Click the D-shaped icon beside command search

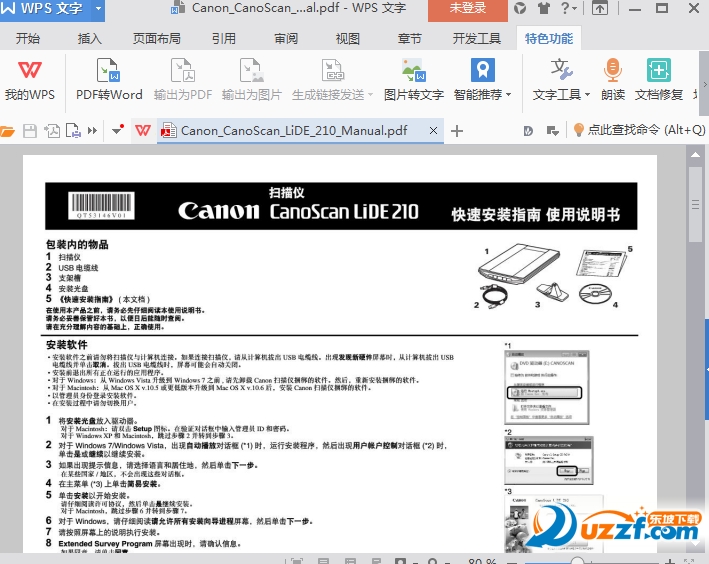[x=528, y=131]
